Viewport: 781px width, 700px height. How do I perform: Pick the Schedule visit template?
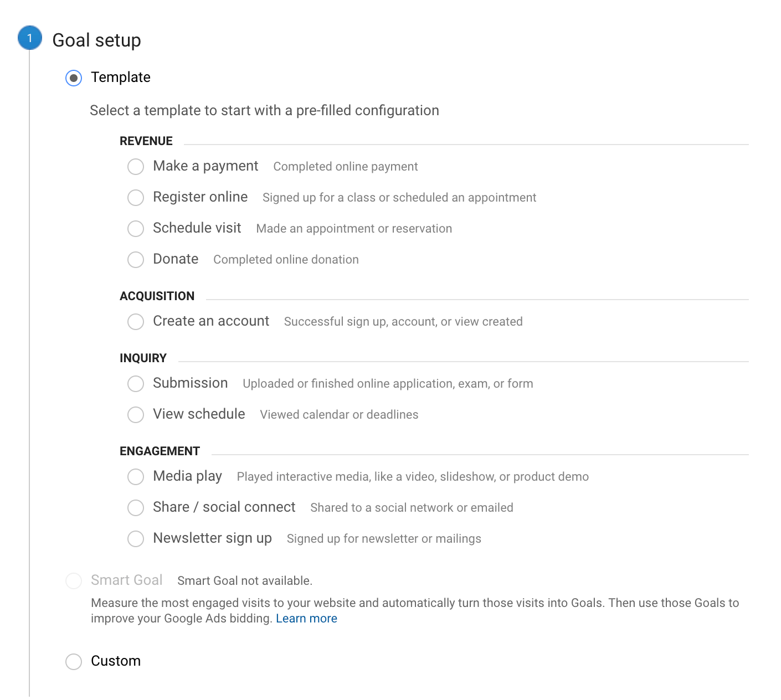click(136, 229)
